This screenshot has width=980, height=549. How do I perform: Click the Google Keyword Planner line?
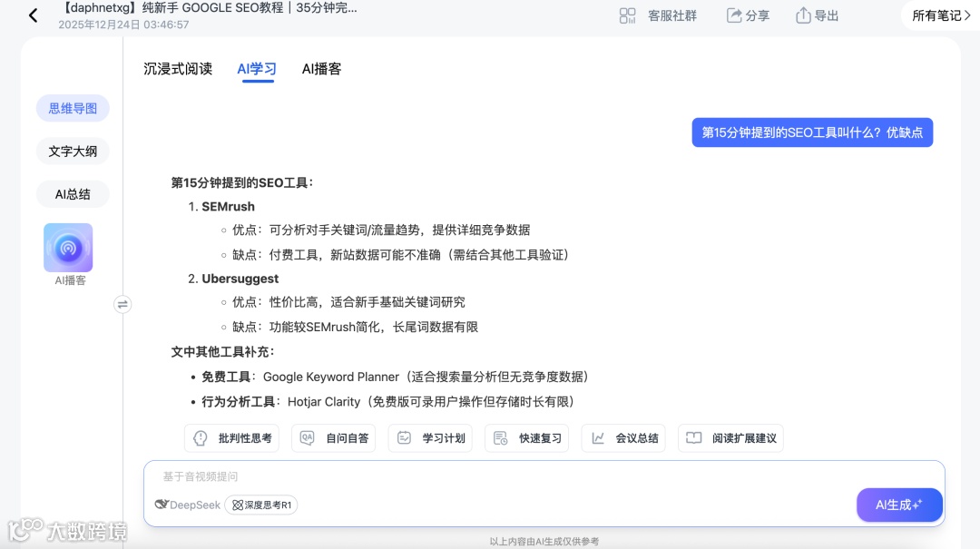coord(395,377)
